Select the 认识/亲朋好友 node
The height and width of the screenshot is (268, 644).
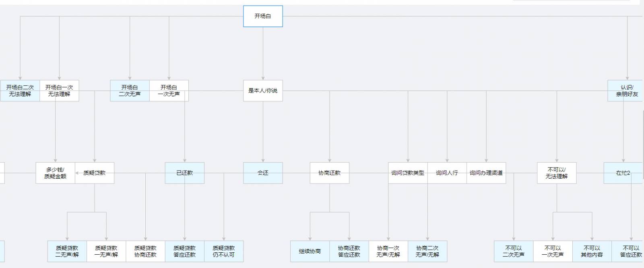[626, 91]
